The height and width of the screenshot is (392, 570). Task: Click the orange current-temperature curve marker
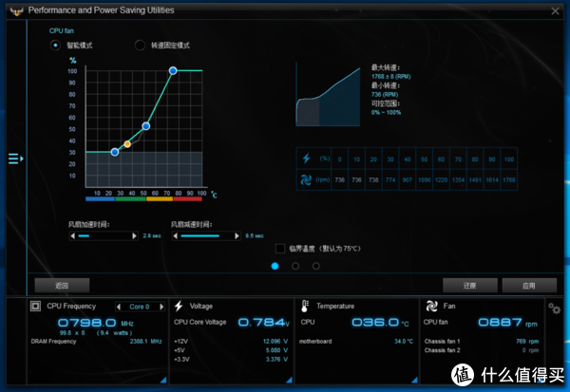(x=127, y=144)
